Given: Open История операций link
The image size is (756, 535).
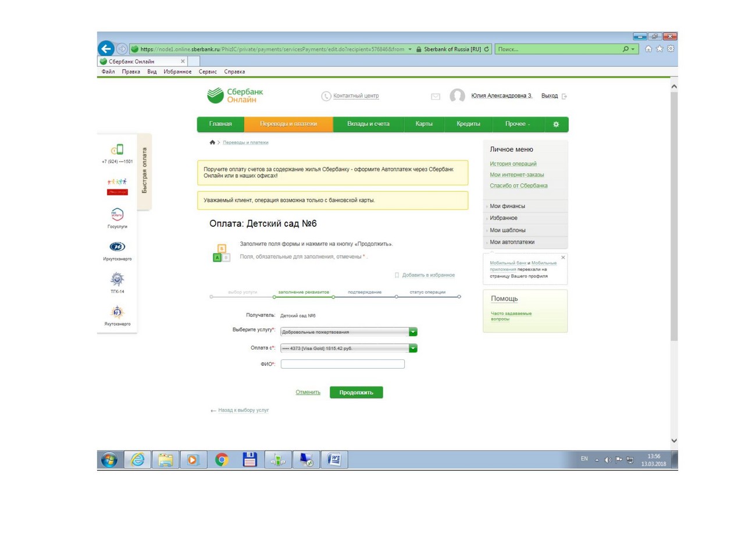Looking at the screenshot, I should [513, 164].
